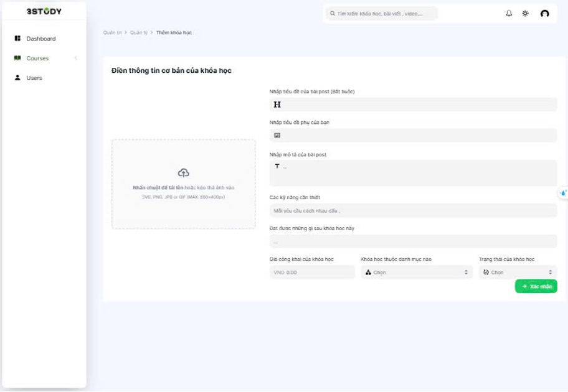The image size is (568, 392).
Task: Open the course status Chọn dropdown
Action: 518,272
